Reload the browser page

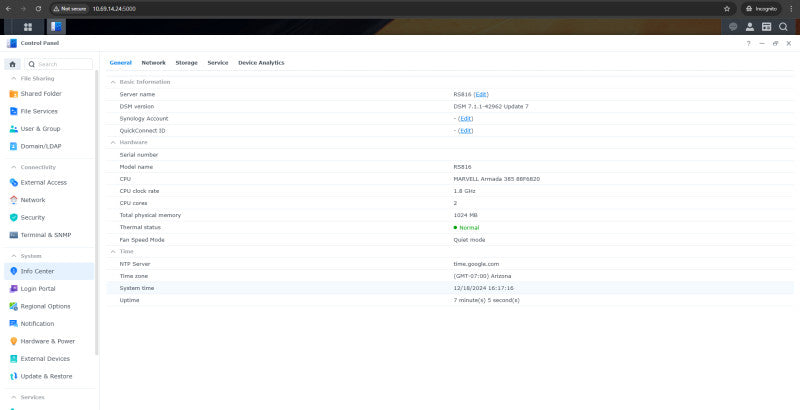point(38,9)
